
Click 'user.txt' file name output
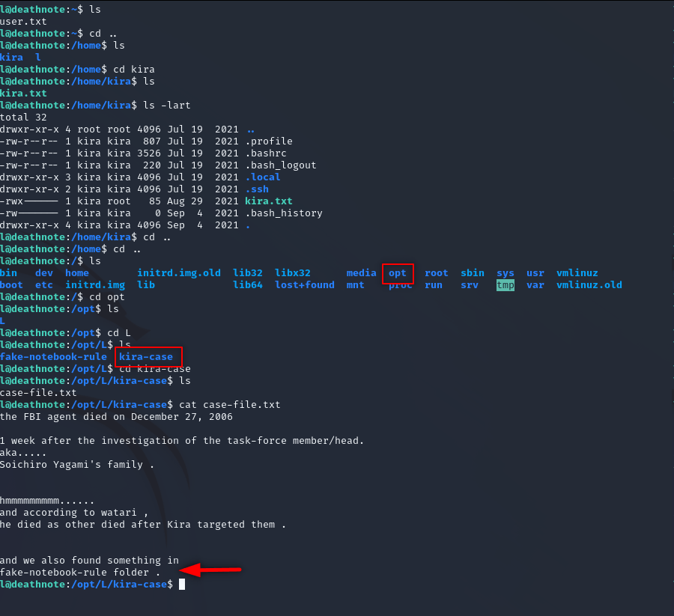pyautogui.click(x=23, y=22)
